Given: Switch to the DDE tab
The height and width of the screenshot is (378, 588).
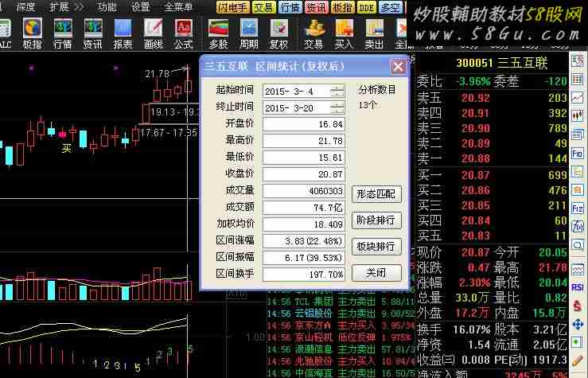Looking at the screenshot, I should coord(366,7).
